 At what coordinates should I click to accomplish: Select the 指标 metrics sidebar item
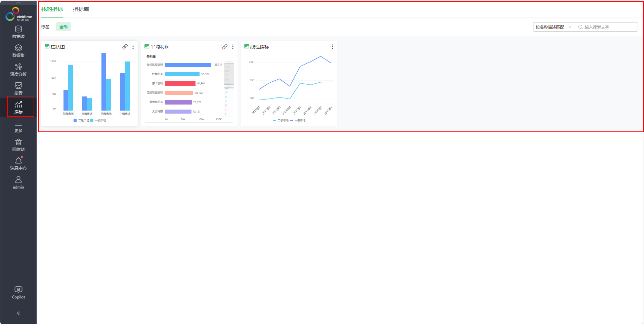pos(18,108)
